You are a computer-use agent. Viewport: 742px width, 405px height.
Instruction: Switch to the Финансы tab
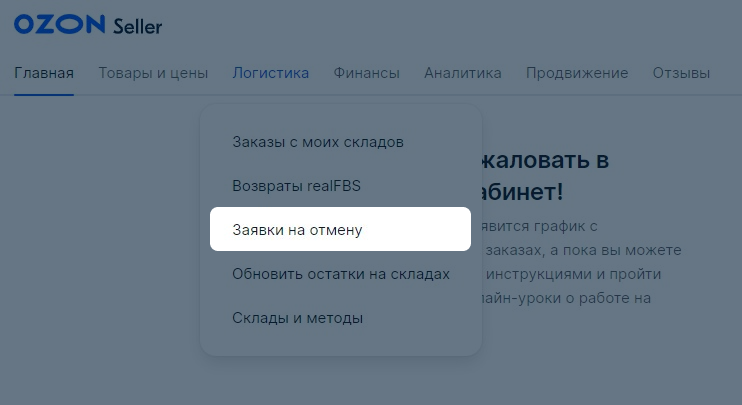(x=367, y=73)
